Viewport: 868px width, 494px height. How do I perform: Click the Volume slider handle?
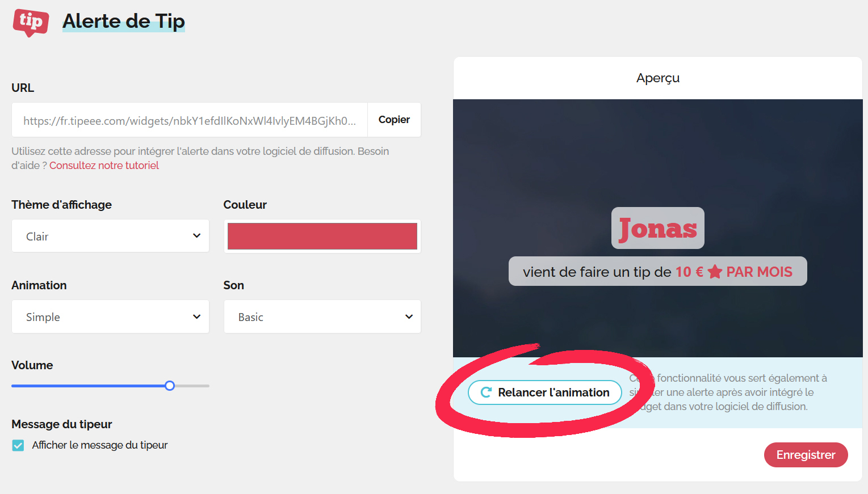pos(170,386)
